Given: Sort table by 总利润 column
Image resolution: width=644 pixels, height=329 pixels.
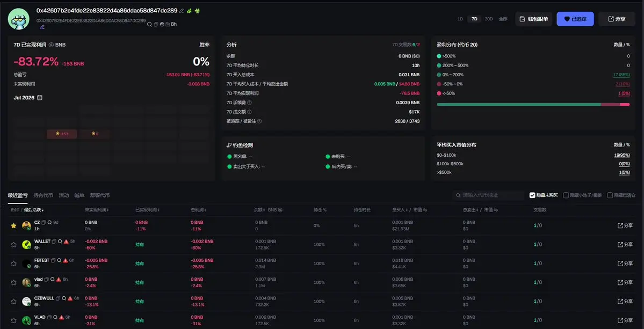Looking at the screenshot, I should [x=198, y=210].
